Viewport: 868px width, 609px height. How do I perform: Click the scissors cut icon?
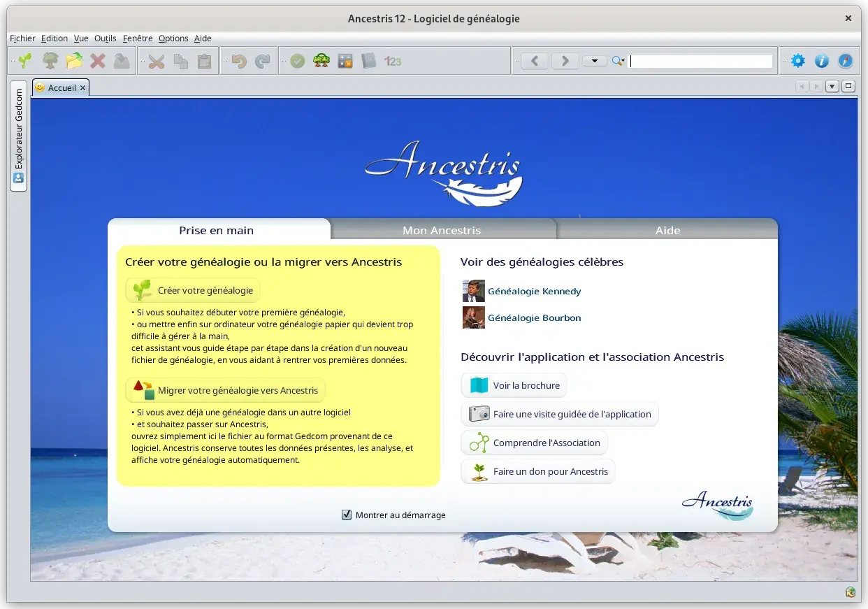coord(157,62)
